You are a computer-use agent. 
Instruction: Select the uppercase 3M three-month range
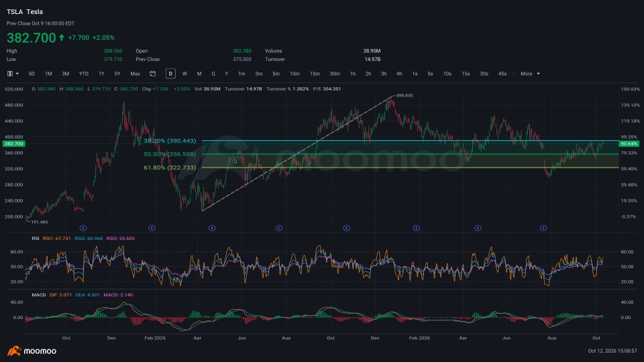coord(65,74)
